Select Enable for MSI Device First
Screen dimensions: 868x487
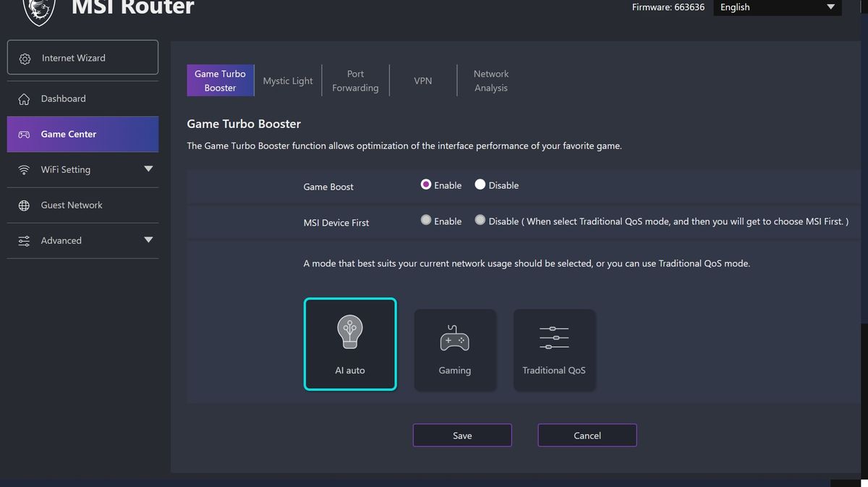(426, 220)
